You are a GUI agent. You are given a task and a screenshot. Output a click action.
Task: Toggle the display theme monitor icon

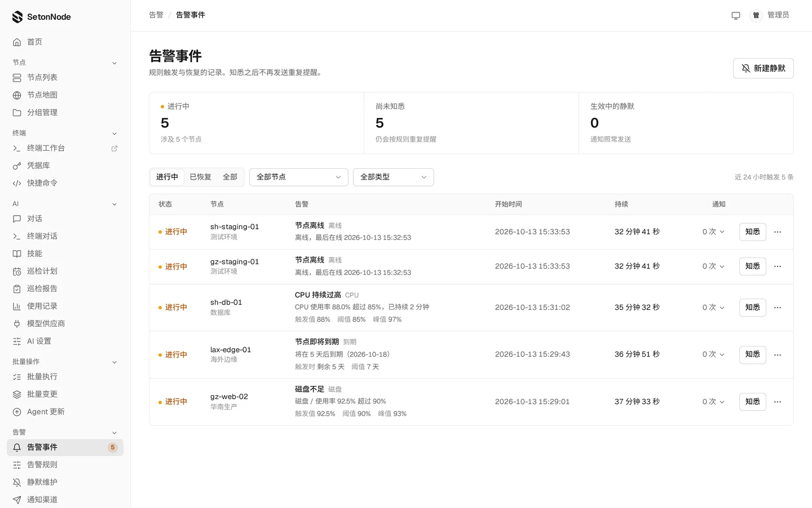(x=736, y=15)
